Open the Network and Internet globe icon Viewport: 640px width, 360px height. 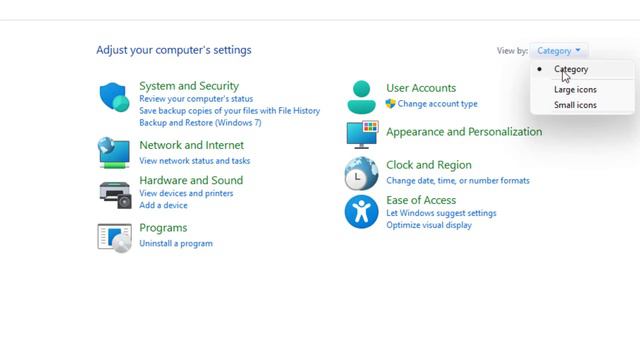click(x=114, y=153)
